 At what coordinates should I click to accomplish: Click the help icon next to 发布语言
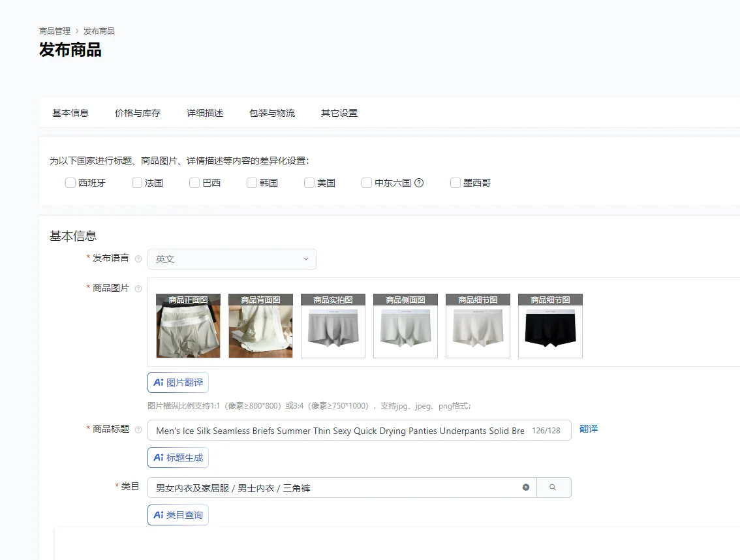[138, 258]
